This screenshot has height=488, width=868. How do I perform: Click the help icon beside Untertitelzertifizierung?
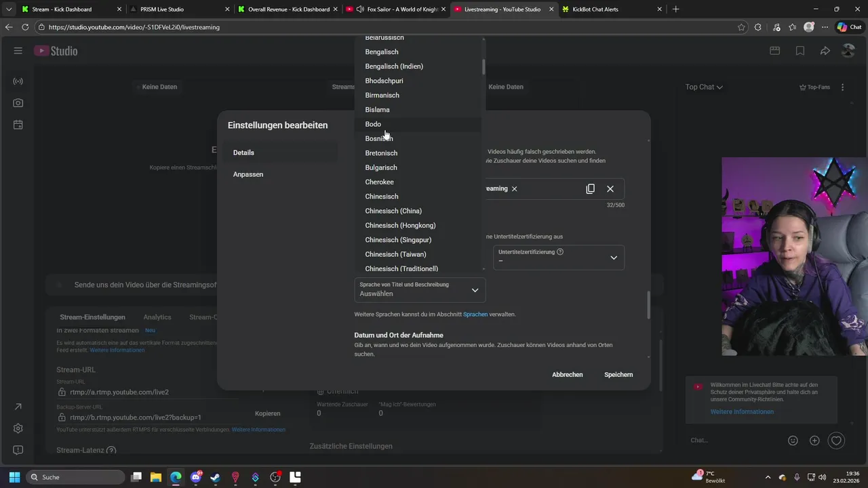tap(560, 252)
